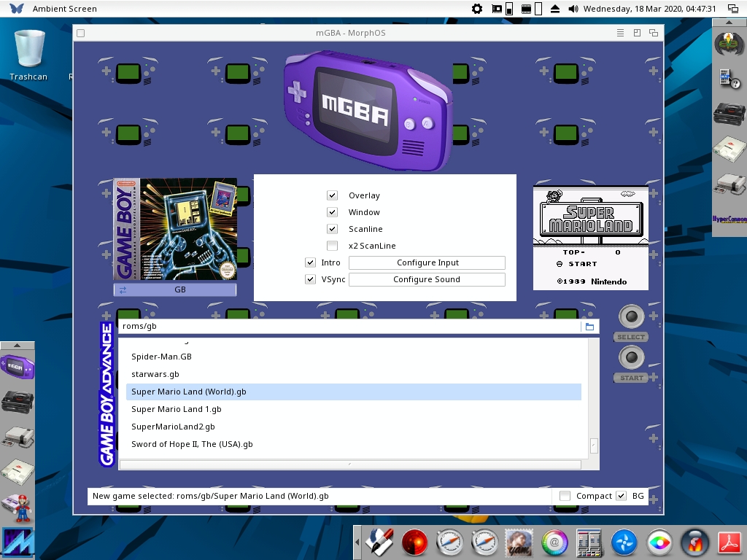
Task: Click the Adobe PDF icon in dock
Action: [x=731, y=542]
